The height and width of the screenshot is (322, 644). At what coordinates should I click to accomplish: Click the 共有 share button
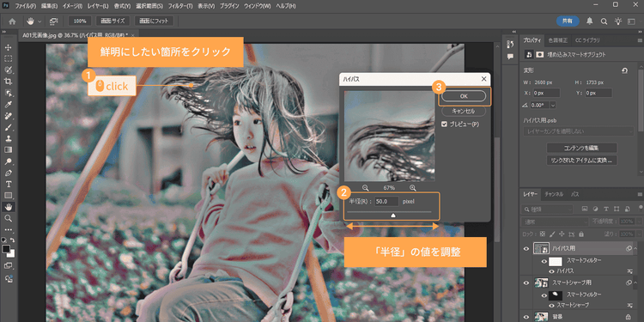pos(568,21)
